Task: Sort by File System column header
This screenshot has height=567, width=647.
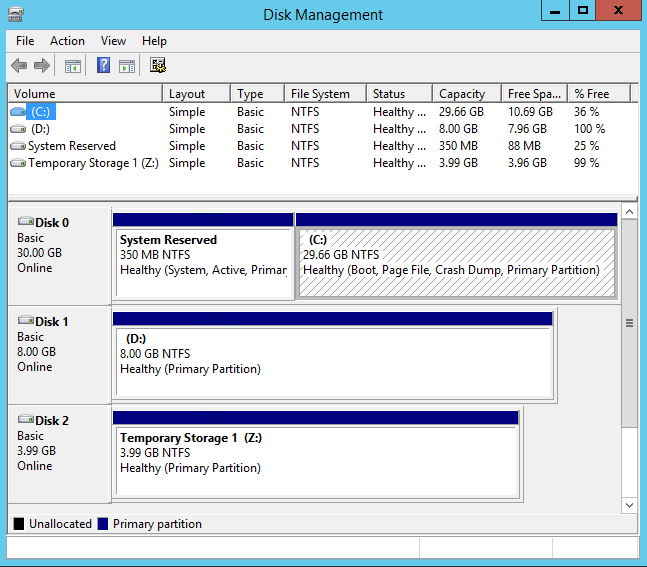Action: (320, 94)
